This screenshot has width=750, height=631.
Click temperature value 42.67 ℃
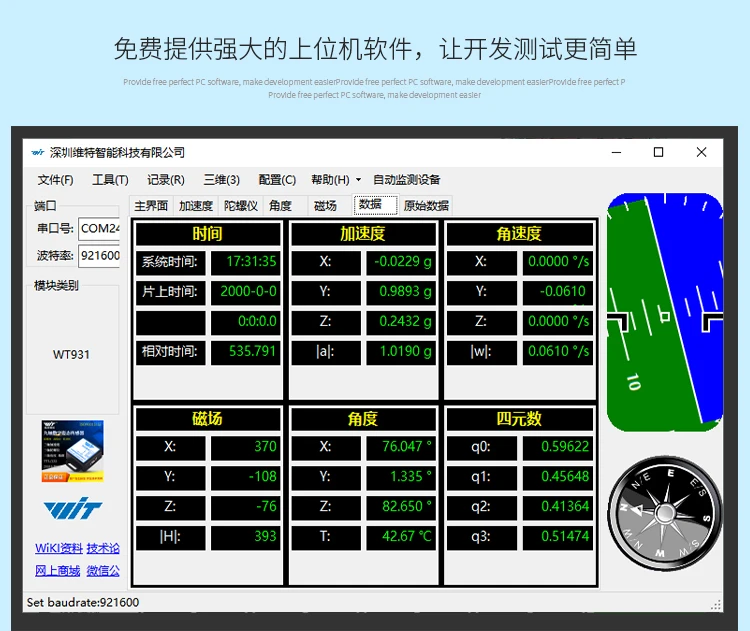pos(401,537)
